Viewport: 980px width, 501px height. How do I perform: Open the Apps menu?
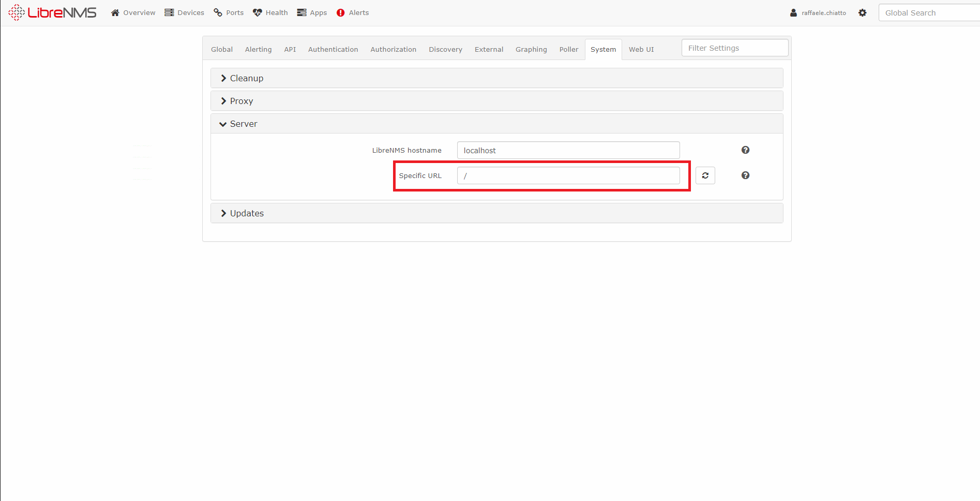312,12
